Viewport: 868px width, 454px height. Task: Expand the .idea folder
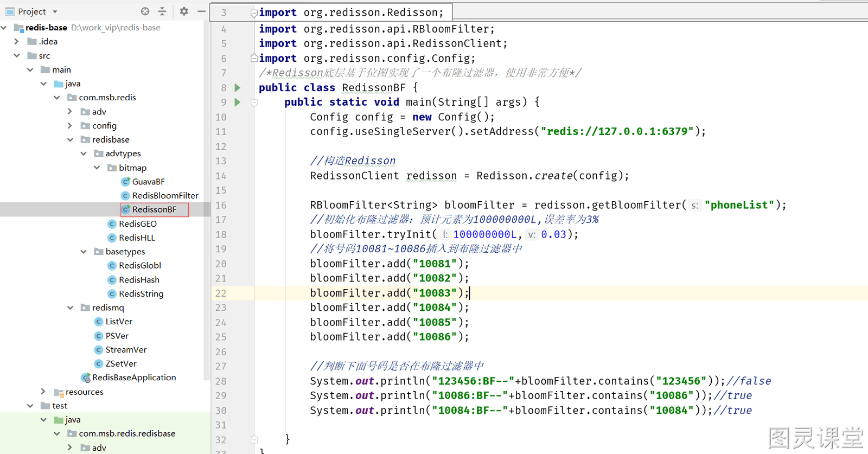pyautogui.click(x=16, y=41)
